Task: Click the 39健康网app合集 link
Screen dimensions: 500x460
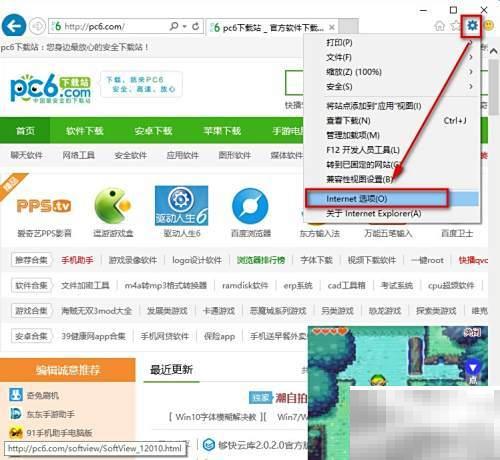Action: click(x=93, y=336)
